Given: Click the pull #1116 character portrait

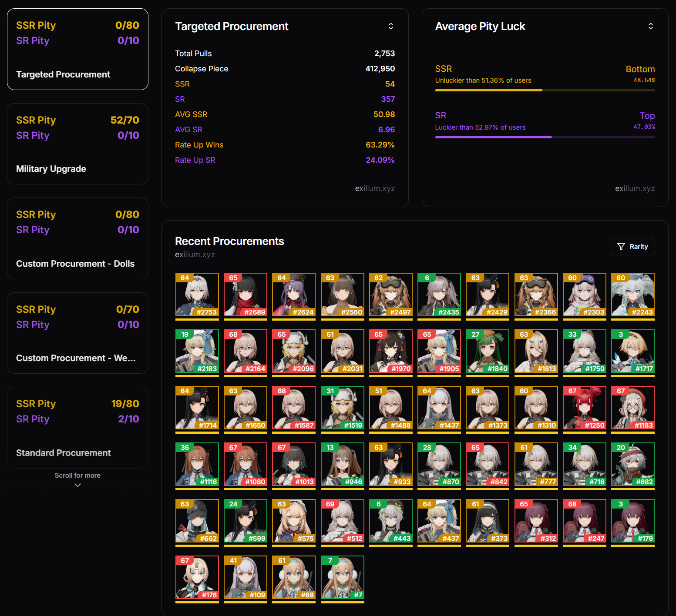Looking at the screenshot, I should click(x=197, y=464).
